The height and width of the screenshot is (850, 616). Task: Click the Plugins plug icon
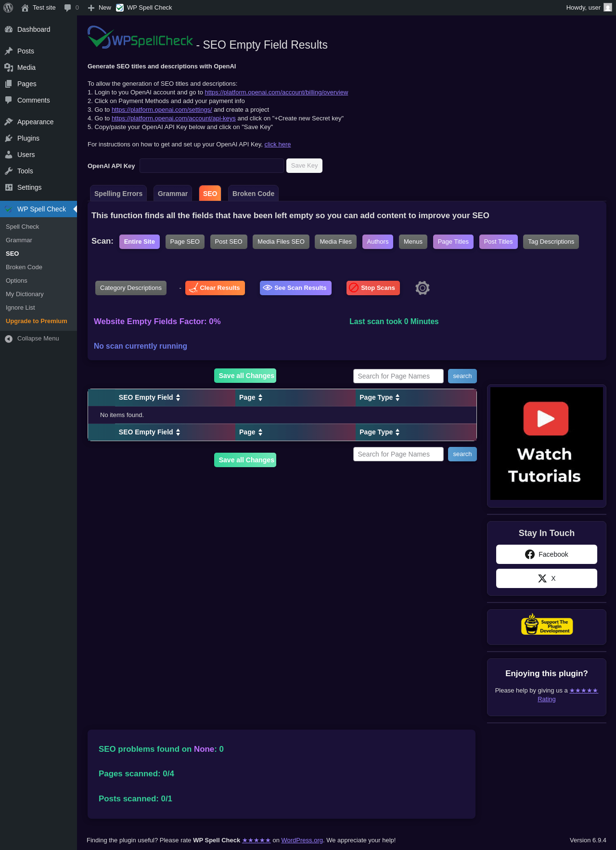click(x=9, y=138)
